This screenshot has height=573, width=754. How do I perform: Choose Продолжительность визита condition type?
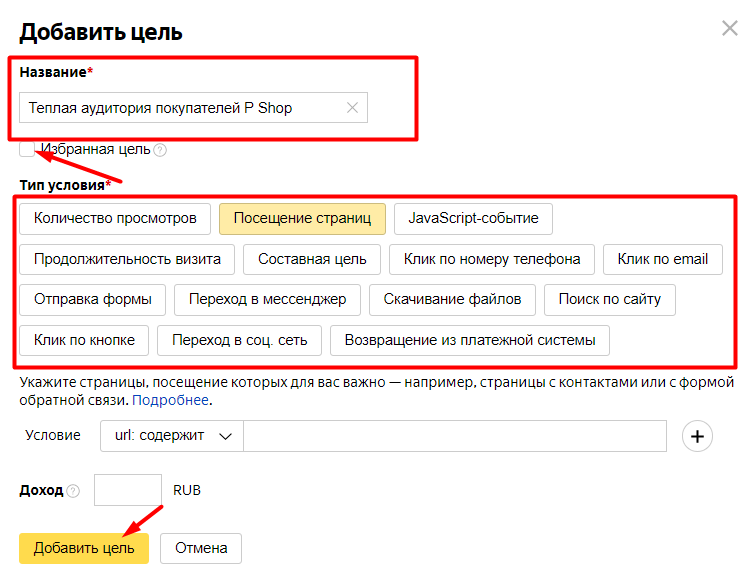(x=127, y=260)
